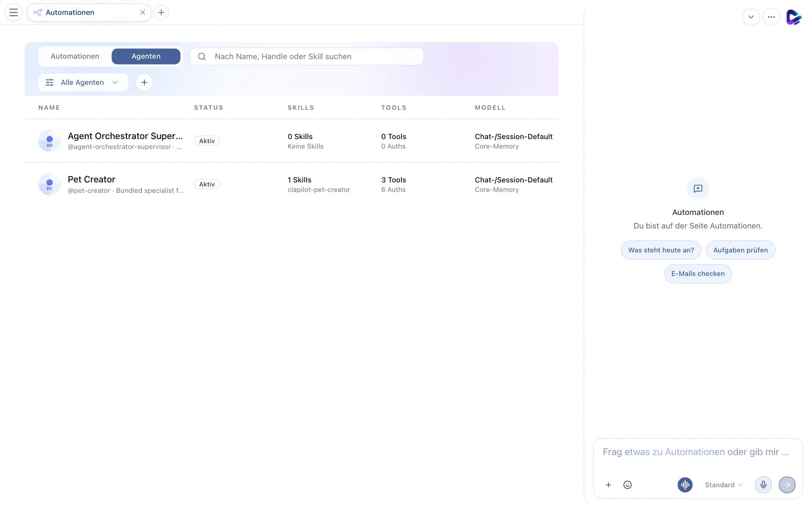Click '@pet-creator' handle text
This screenshot has width=812, height=508.
pyautogui.click(x=89, y=191)
